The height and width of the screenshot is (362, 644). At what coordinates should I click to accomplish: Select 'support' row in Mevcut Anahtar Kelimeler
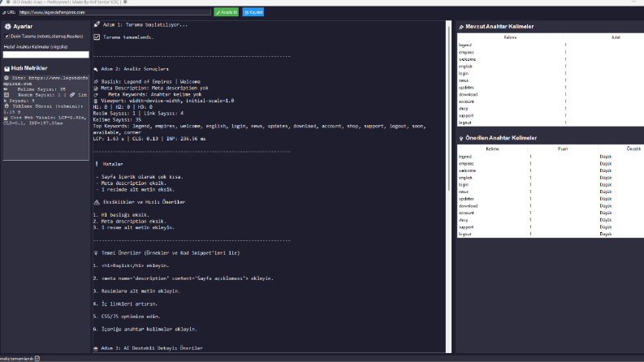click(x=551, y=115)
